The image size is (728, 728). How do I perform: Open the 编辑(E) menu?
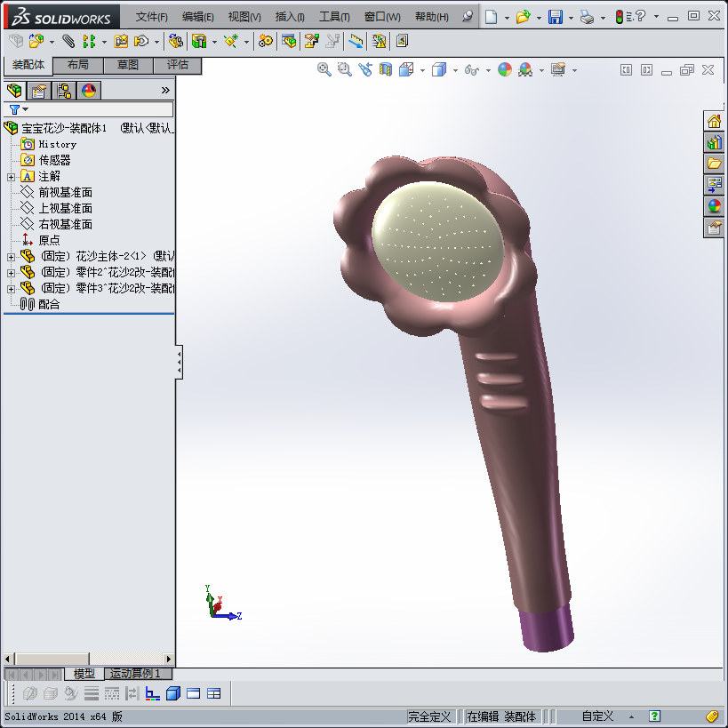(198, 17)
